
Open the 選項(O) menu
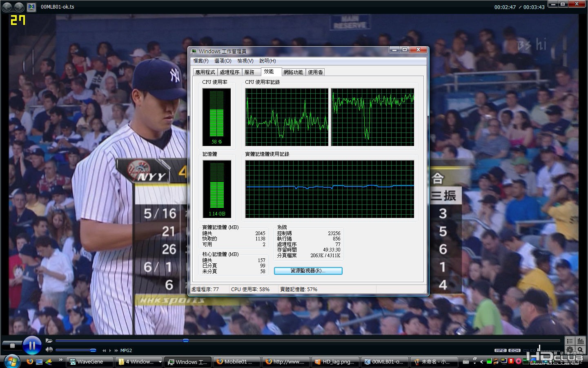click(x=223, y=61)
